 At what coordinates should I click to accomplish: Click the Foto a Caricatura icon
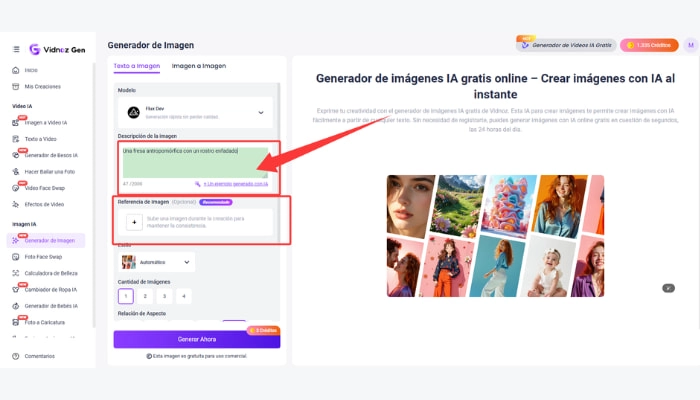tap(16, 322)
